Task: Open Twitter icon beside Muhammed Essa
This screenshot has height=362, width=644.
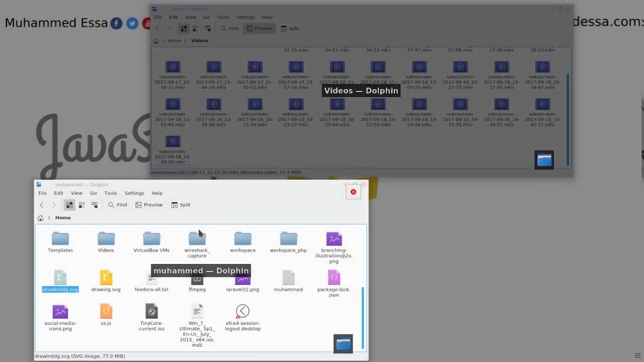Action: (132, 23)
